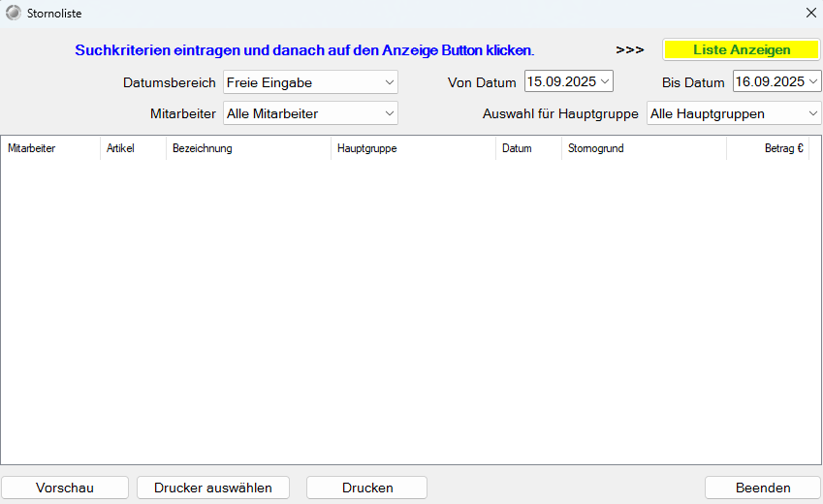Expand the Bis Datum date picker
The image size is (823, 504).
pos(813,81)
